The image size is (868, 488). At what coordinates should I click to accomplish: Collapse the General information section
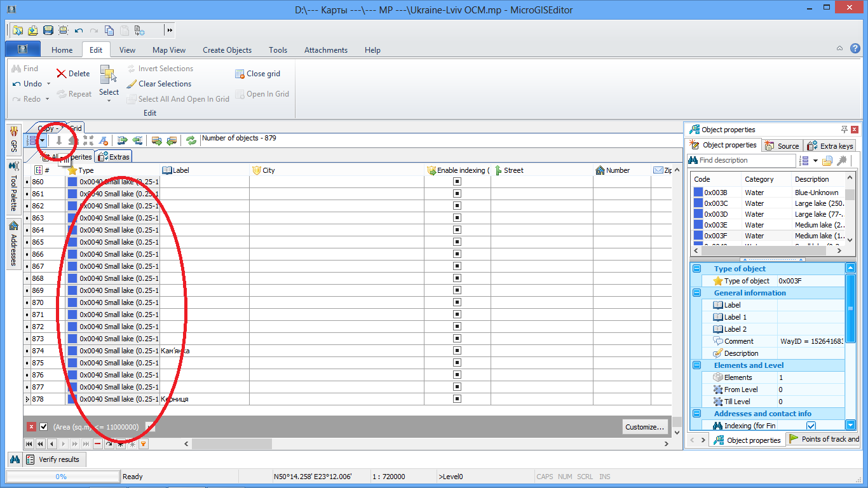click(x=696, y=293)
